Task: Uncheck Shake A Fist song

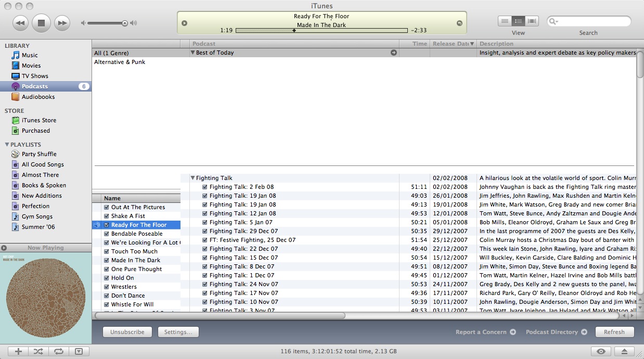Action: coord(106,216)
